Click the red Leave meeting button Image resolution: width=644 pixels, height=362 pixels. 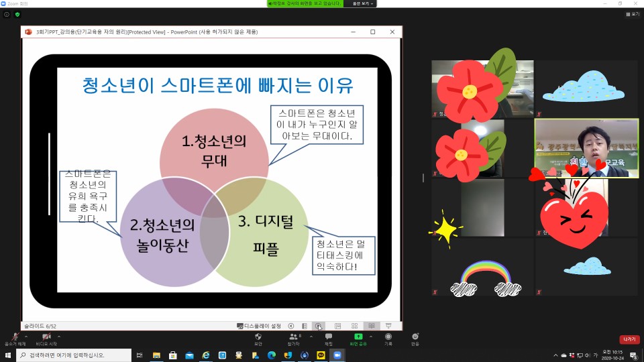coord(629,340)
